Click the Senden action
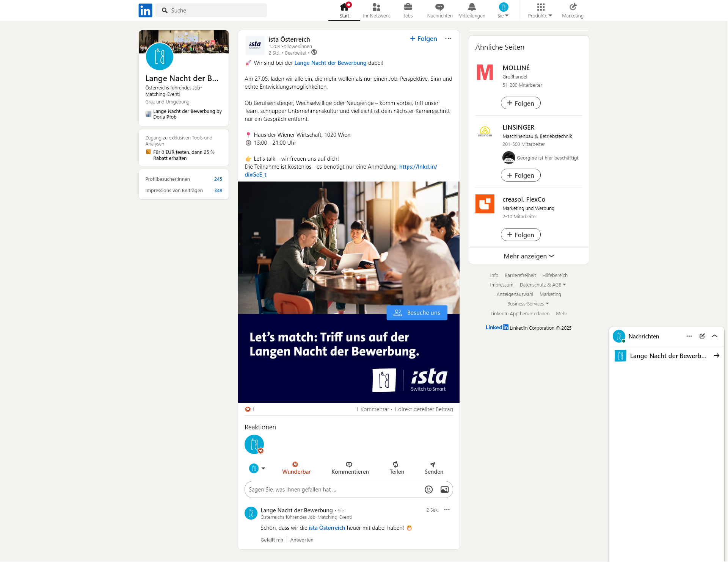The image size is (728, 562). click(x=434, y=468)
